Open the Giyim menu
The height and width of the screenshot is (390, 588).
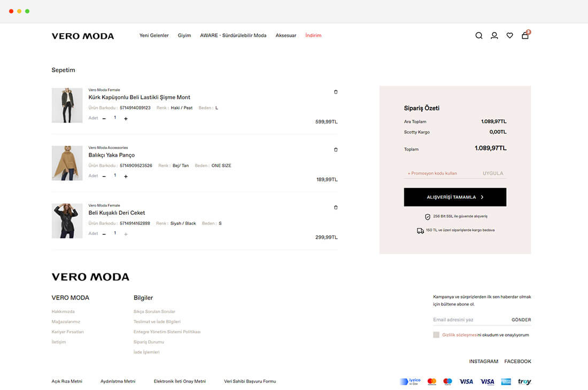click(x=184, y=36)
